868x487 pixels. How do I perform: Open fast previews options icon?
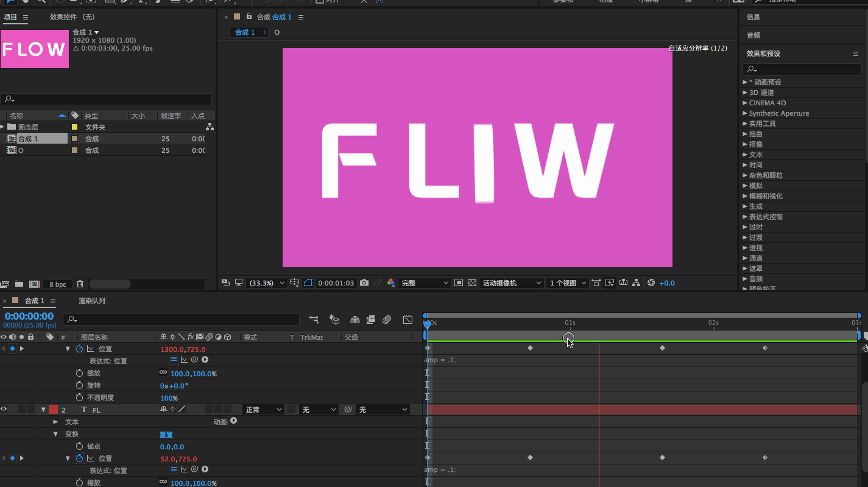point(610,283)
